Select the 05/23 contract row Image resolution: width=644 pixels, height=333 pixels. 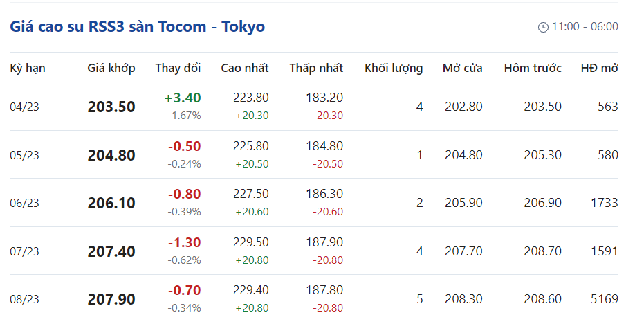coord(24,155)
